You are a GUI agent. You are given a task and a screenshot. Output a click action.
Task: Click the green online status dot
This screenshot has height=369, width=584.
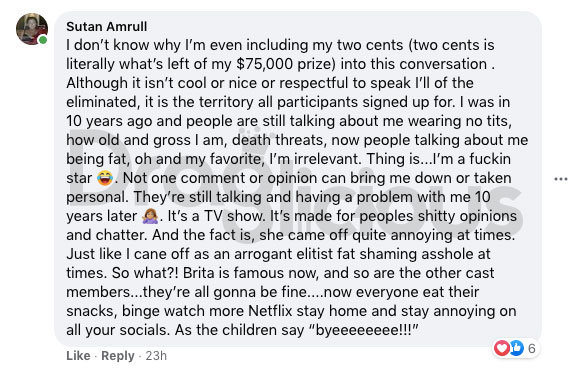43,40
